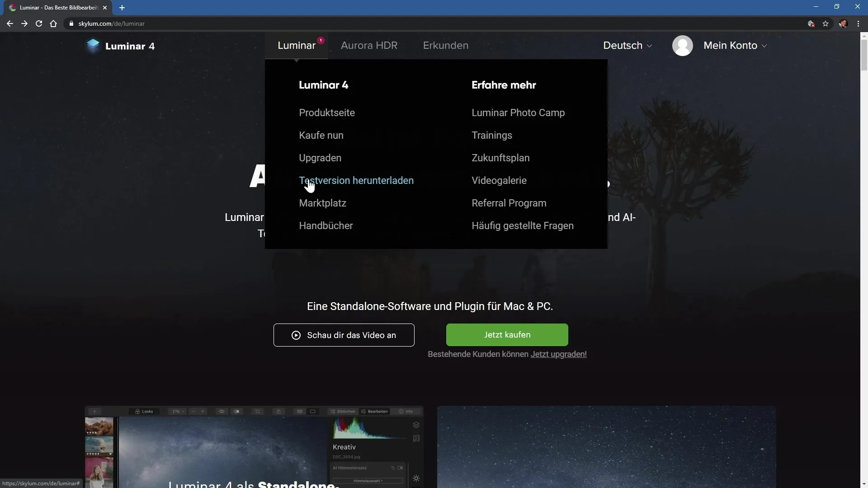Screen dimensions: 868x488
Task: Click the canvas ruler icon below layers
Action: pyautogui.click(x=416, y=438)
